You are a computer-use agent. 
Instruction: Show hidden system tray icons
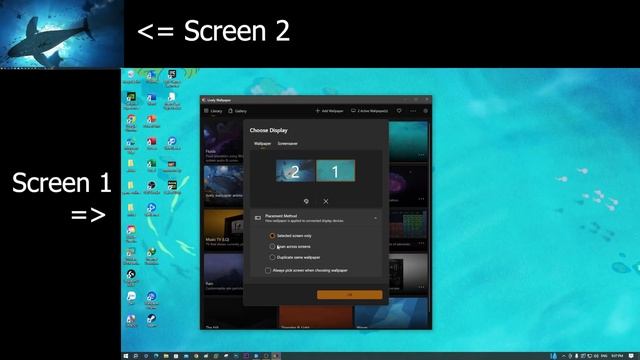tap(564, 356)
